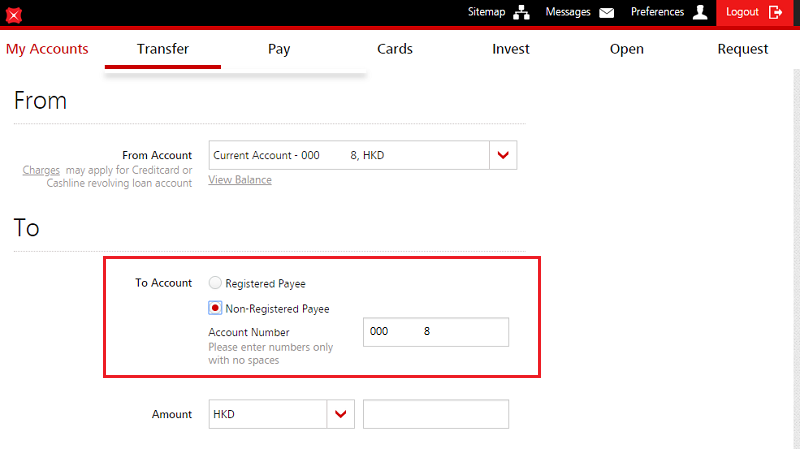The width and height of the screenshot is (800, 449).
Task: Select the Registered Payee radio button
Action: point(215,284)
